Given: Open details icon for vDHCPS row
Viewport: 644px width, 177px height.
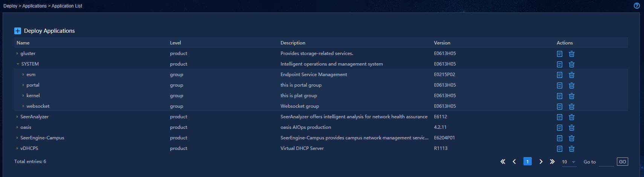Looking at the screenshot, I should (x=560, y=149).
